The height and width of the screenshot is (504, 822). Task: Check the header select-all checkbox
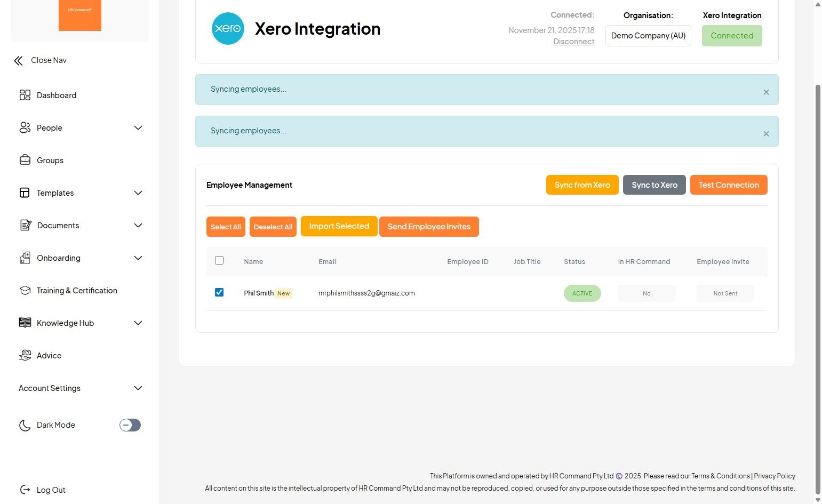[219, 260]
